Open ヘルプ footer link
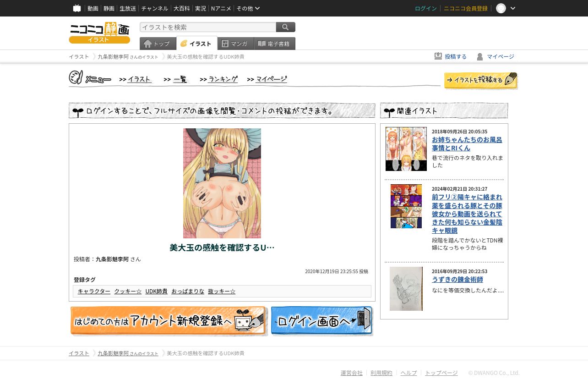 click(409, 373)
